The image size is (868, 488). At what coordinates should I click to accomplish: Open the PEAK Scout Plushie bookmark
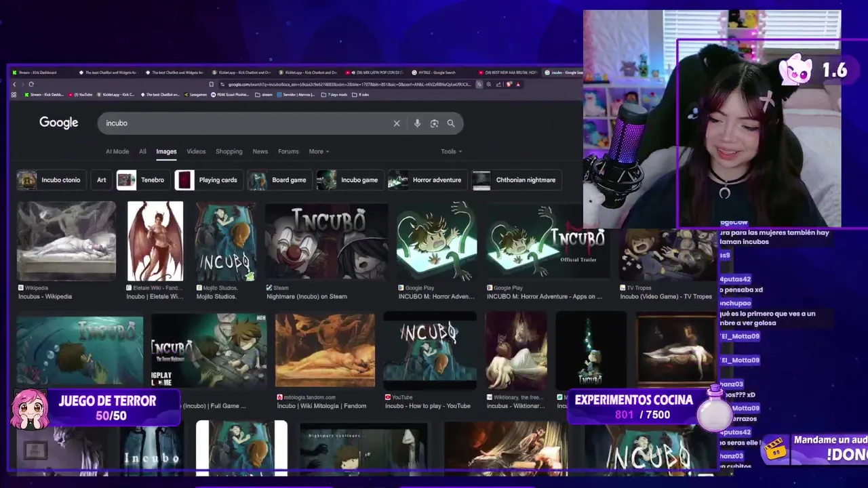[229, 95]
